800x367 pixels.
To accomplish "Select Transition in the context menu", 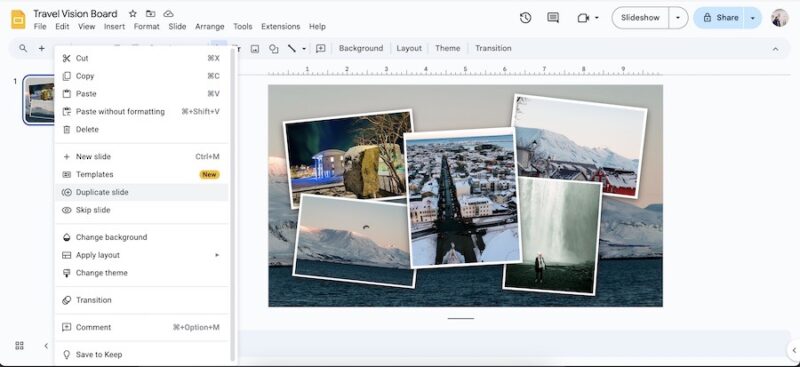I will 141,300.
